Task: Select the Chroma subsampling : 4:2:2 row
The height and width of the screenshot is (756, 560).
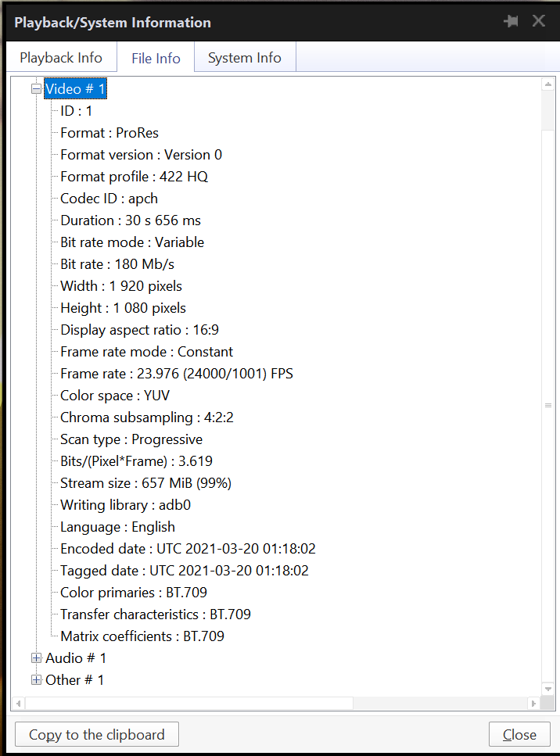Action: pyautogui.click(x=147, y=417)
